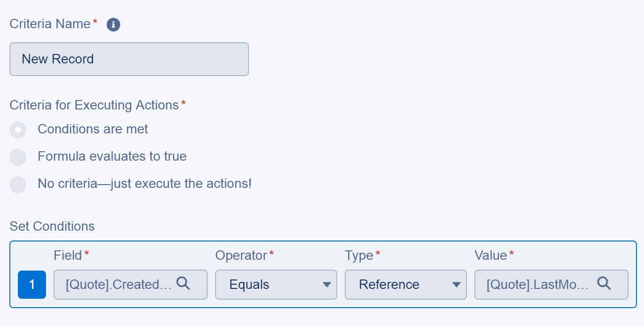Click the blue condition number 1 badge
The image size is (644, 326).
32,285
